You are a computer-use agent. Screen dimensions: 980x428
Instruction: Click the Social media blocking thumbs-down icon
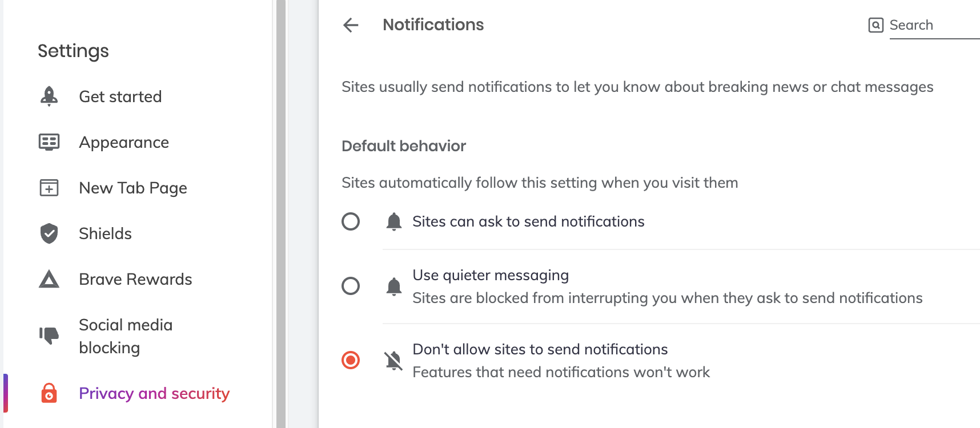49,336
